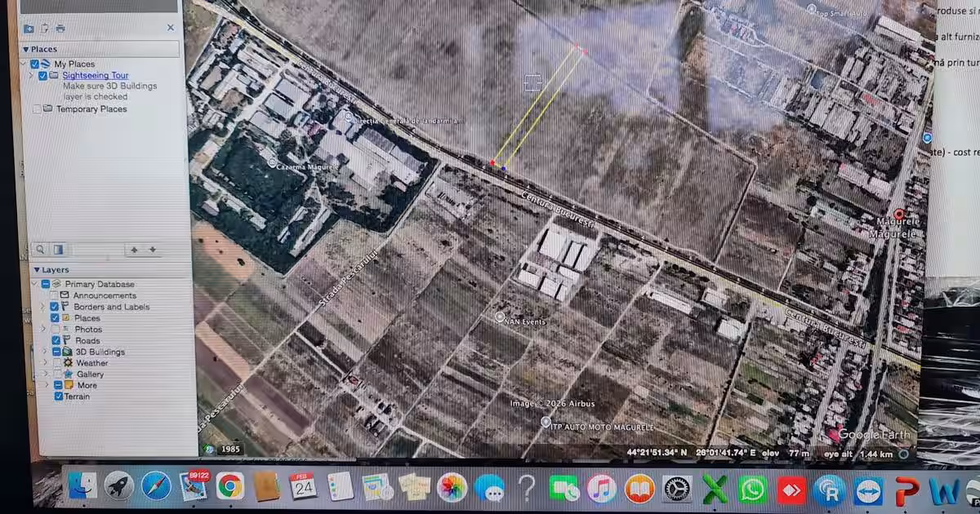
Task: Expand the Weather layer group
Action: click(43, 363)
